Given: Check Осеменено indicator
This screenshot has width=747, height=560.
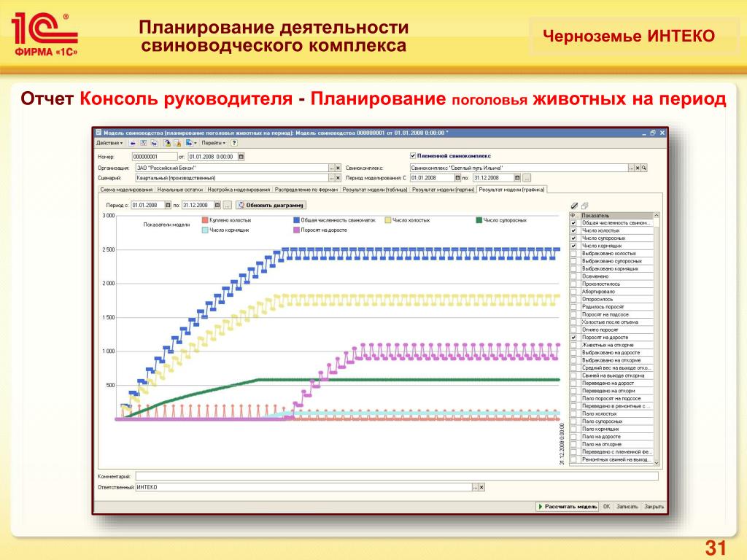Looking at the screenshot, I should (x=573, y=276).
